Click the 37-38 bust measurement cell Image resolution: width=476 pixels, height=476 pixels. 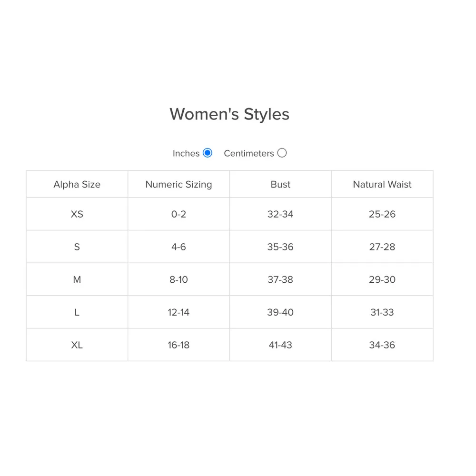pyautogui.click(x=280, y=279)
